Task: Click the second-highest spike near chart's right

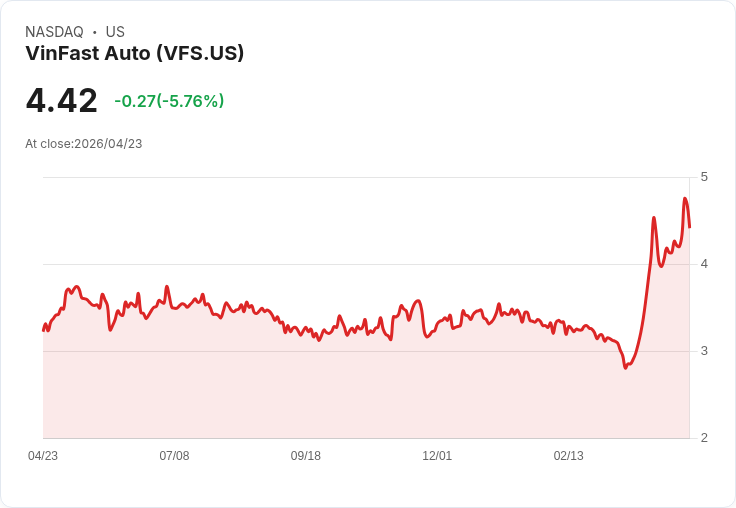Action: point(654,217)
